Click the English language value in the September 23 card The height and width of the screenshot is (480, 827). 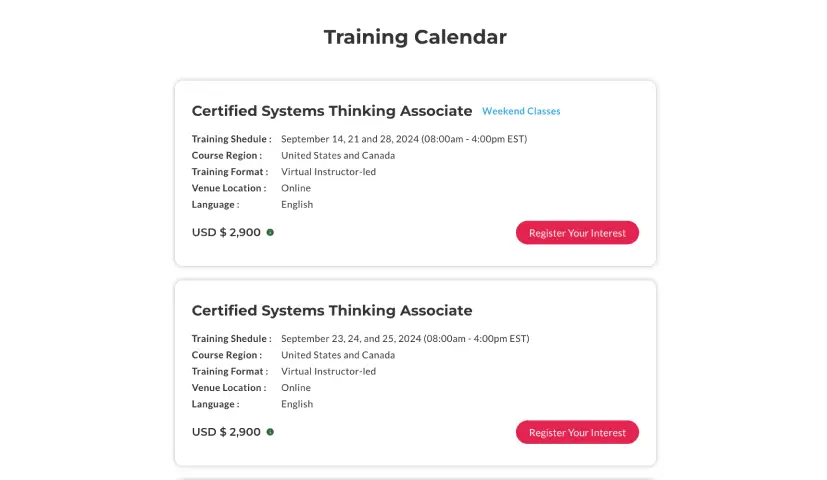pyautogui.click(x=297, y=404)
